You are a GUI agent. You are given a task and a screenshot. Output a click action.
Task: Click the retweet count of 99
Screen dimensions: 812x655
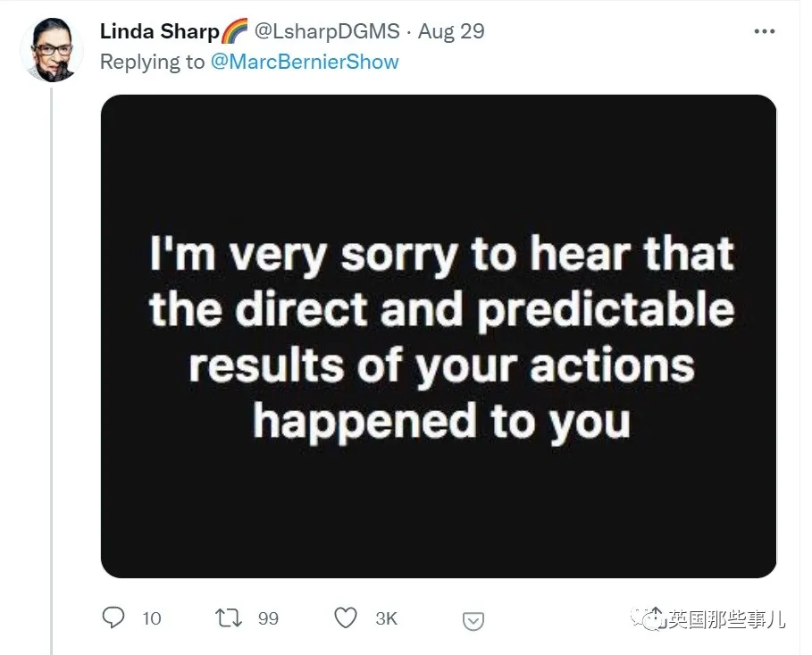click(268, 618)
